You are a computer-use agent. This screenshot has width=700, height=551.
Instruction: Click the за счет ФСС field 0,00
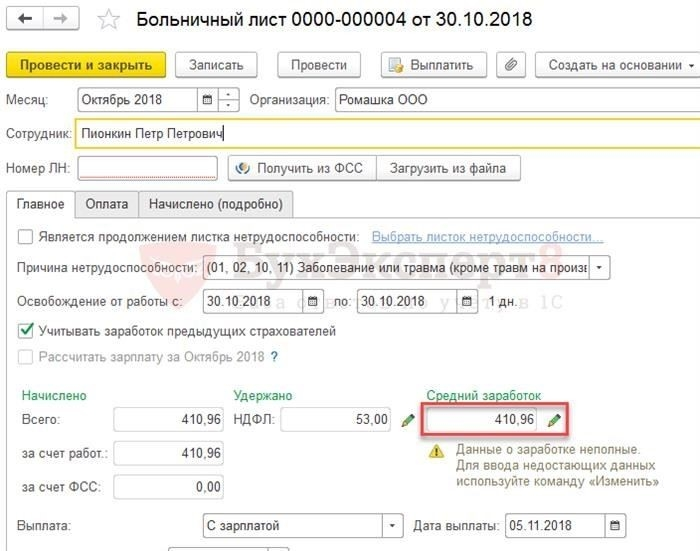click(169, 487)
